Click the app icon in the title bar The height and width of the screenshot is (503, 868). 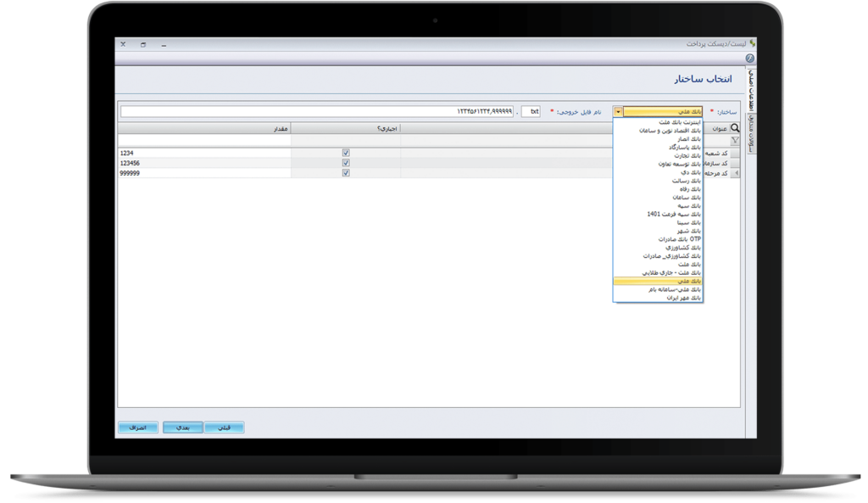pyautogui.click(x=752, y=44)
